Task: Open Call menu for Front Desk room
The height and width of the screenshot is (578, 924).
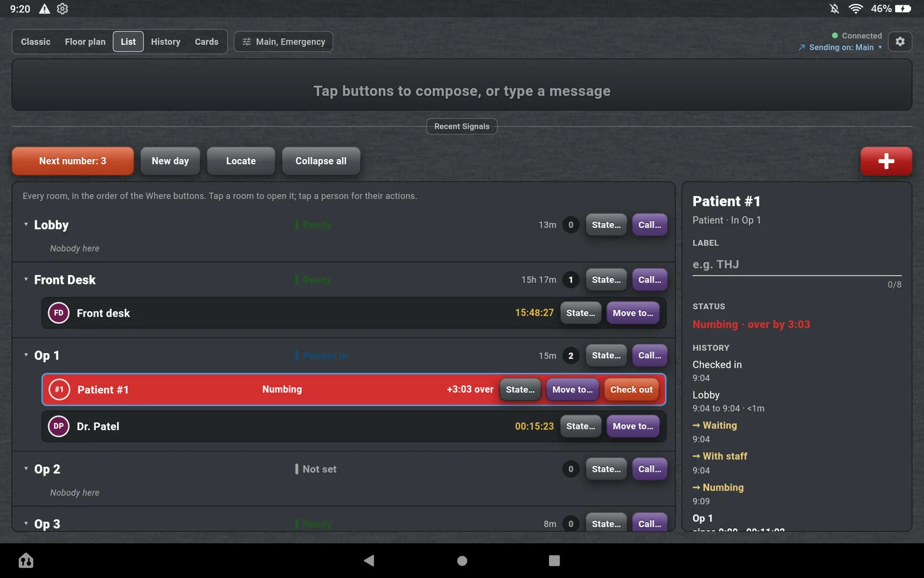Action: [x=650, y=280]
